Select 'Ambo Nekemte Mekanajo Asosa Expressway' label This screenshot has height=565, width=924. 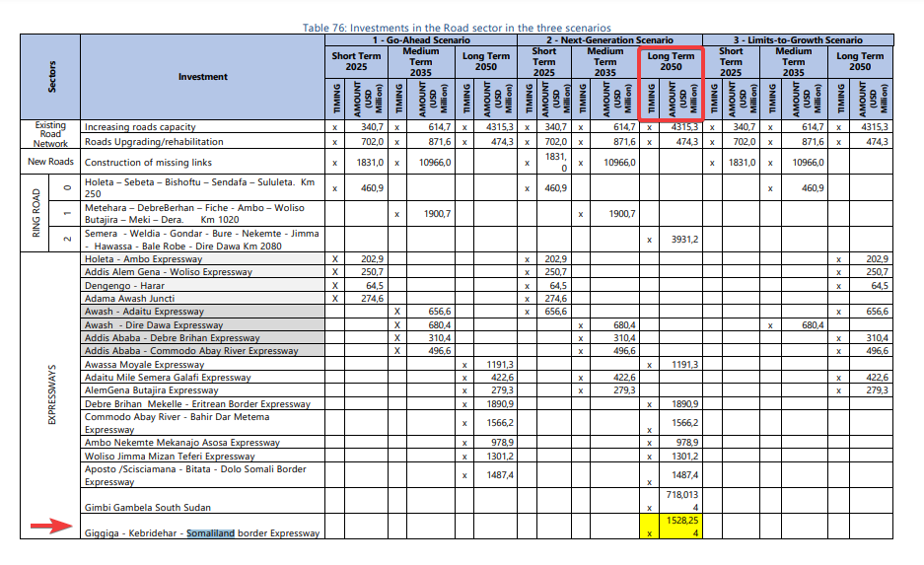(x=182, y=442)
